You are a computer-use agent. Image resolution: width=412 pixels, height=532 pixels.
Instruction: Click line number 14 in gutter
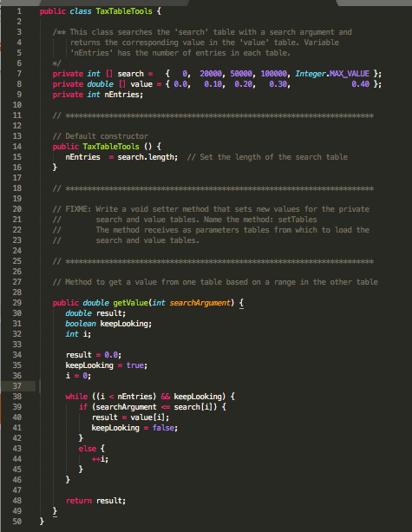(17, 147)
